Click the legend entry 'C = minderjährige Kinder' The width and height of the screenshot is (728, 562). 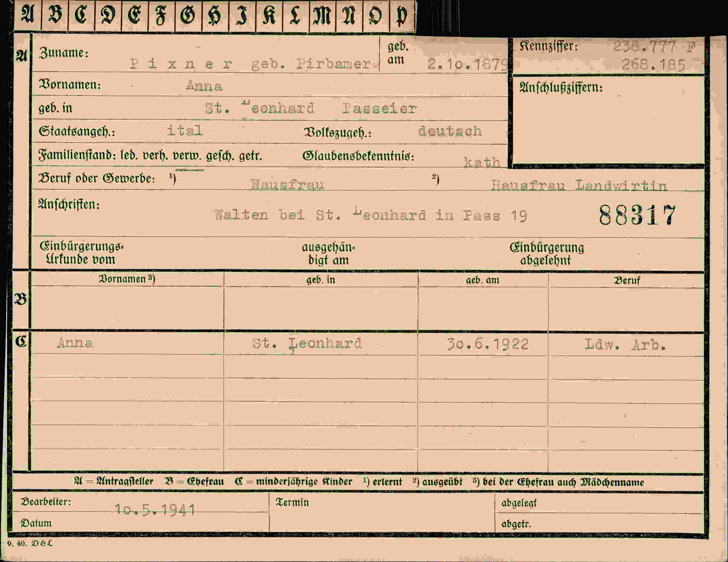293,482
